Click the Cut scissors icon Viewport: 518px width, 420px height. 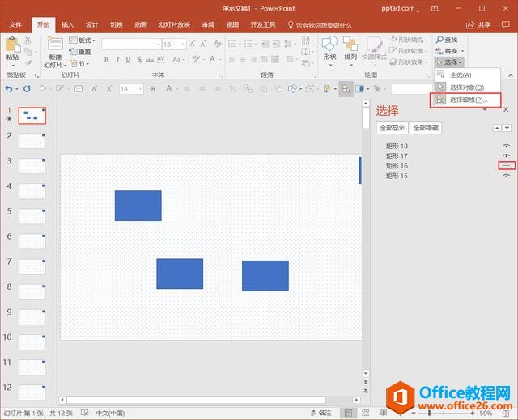point(28,40)
